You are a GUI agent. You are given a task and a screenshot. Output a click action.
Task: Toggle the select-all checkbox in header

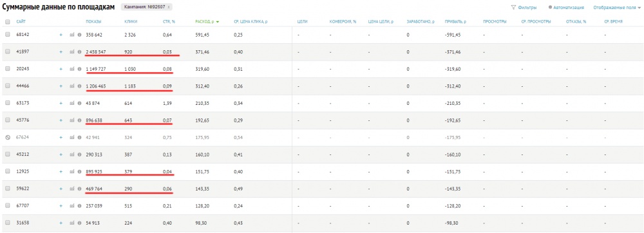(7, 22)
